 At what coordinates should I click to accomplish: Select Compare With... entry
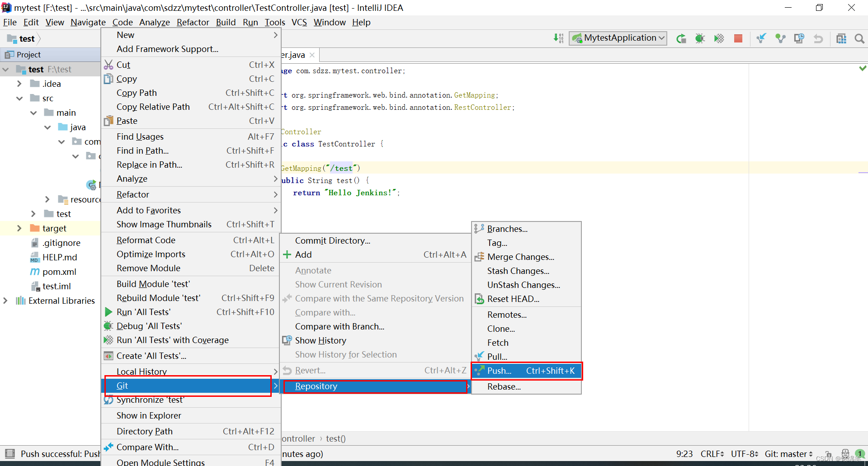point(191,447)
